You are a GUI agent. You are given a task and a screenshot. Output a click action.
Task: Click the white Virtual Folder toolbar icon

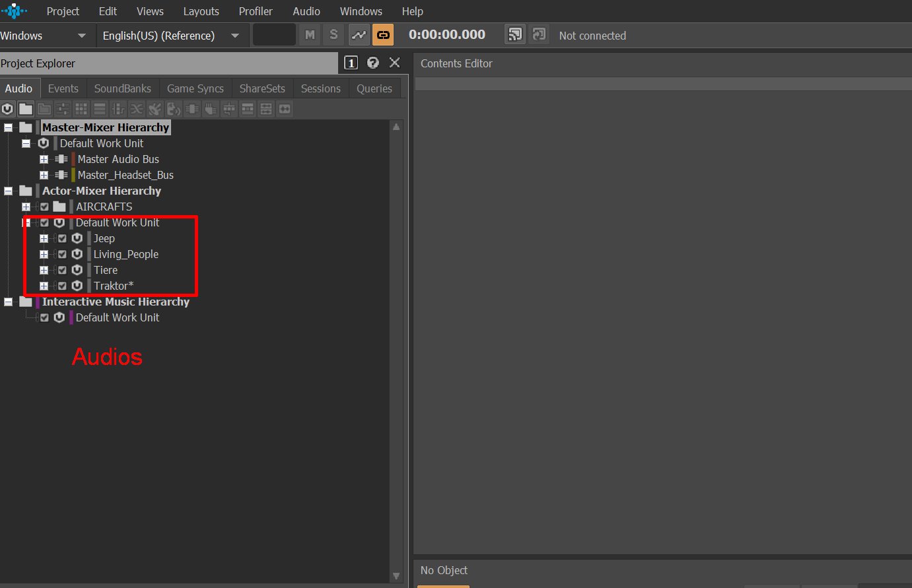tap(26, 109)
